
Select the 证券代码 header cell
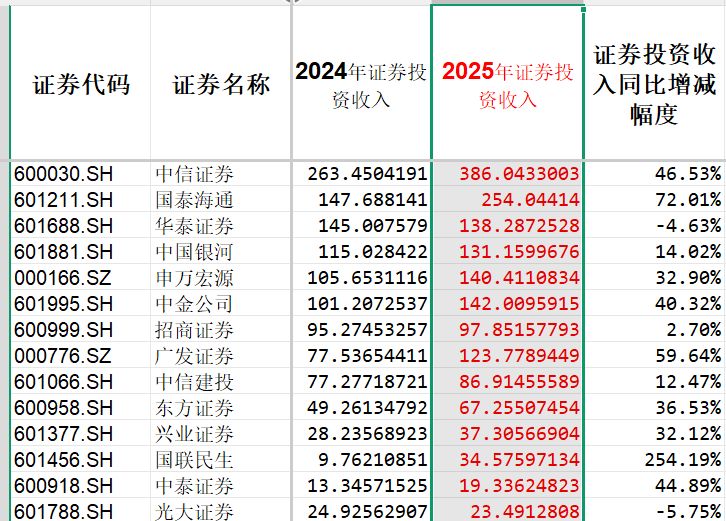(81, 84)
